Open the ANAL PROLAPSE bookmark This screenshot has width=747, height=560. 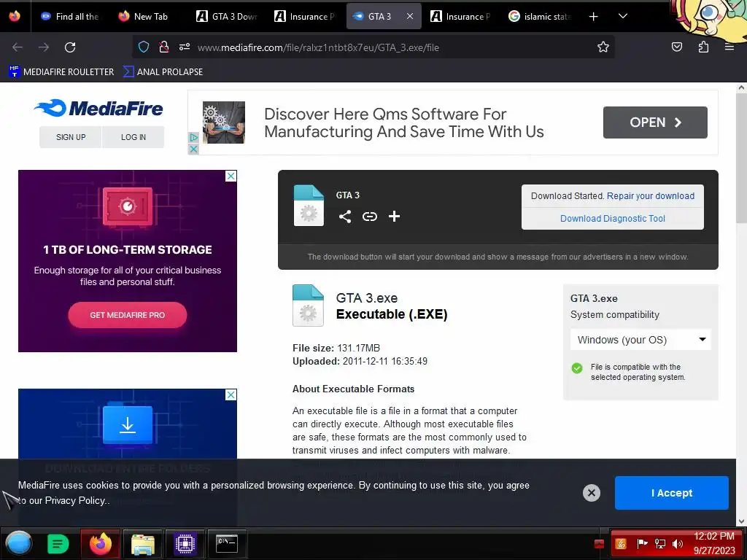[163, 72]
